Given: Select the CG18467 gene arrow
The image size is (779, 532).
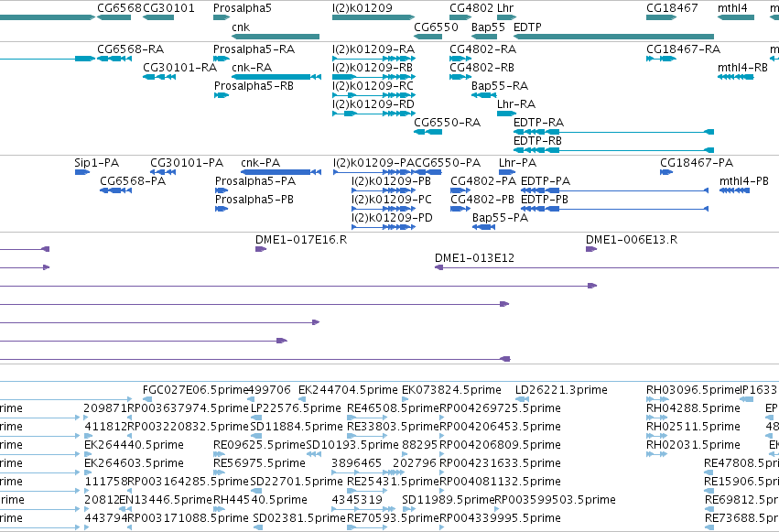Looking at the screenshot, I should (661, 17).
